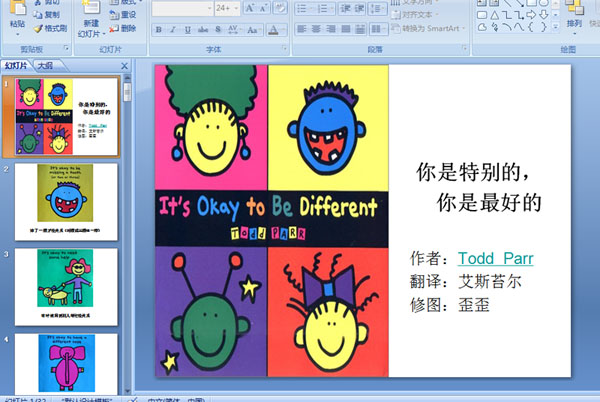Image resolution: width=600 pixels, height=402 pixels.
Task: Toggle italic text formatting
Action: [x=172, y=30]
